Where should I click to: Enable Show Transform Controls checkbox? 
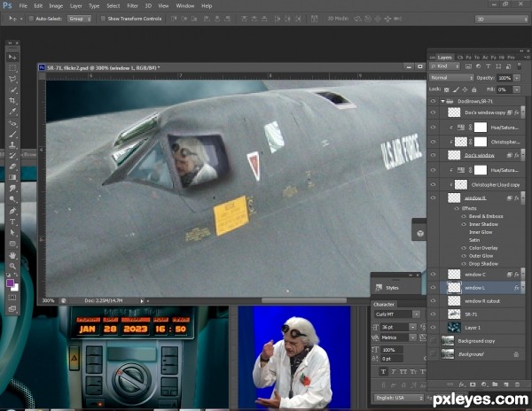pyautogui.click(x=103, y=19)
